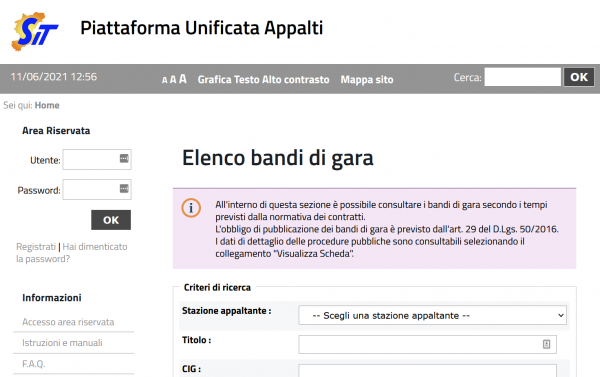Open the Stazione appaltante dropdown

tap(432, 315)
